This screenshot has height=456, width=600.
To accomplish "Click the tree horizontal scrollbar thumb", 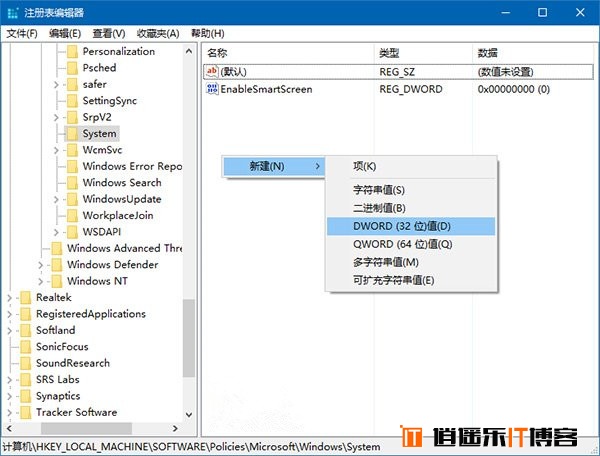I will 86,428.
